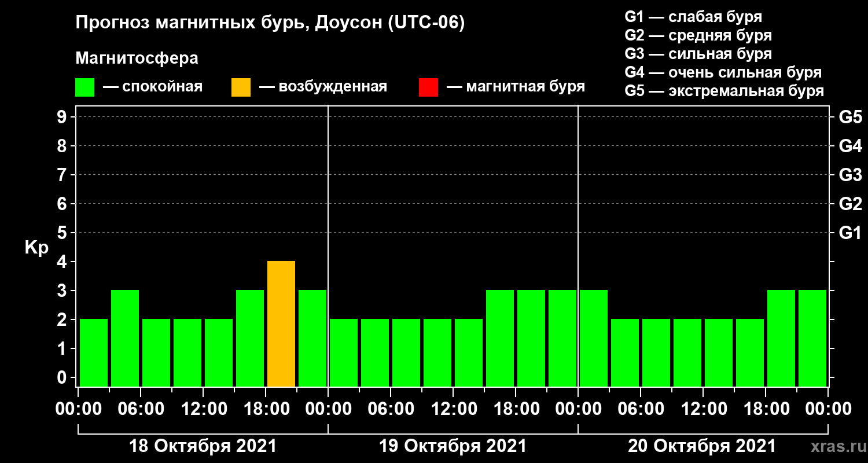Click 'G3 — сильная буря' legend line

tap(698, 54)
